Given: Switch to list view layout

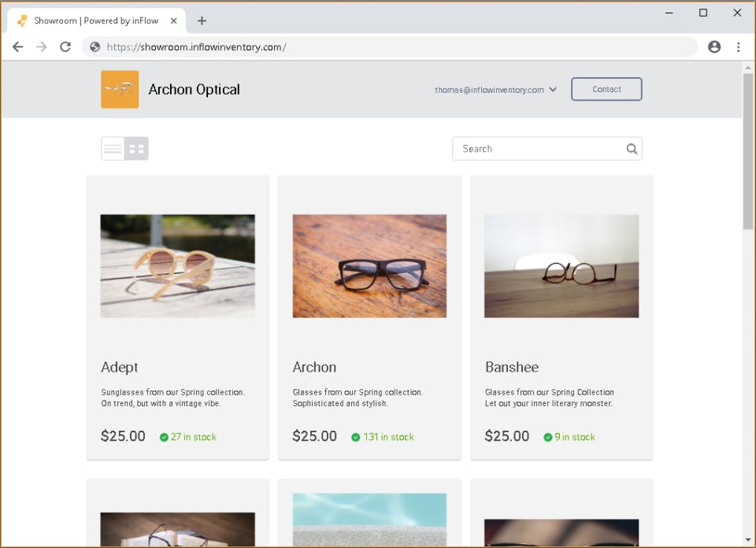Looking at the screenshot, I should (x=113, y=149).
